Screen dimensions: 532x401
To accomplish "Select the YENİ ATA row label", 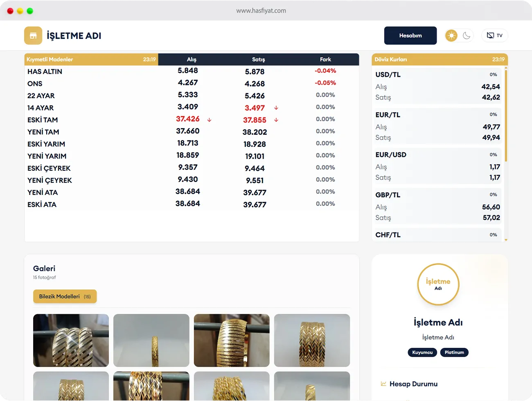I will [x=43, y=192].
